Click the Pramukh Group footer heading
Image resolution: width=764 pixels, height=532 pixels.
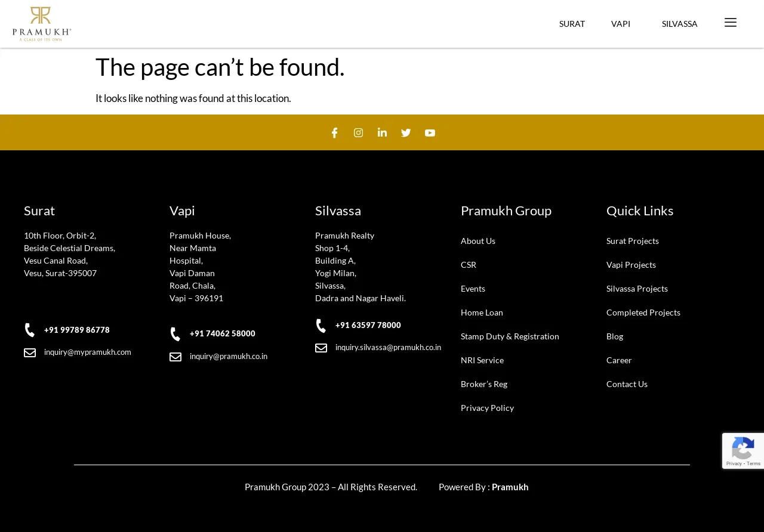[506, 211]
